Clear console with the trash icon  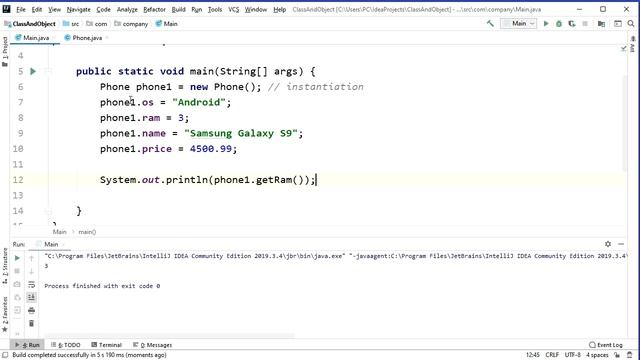point(31,323)
